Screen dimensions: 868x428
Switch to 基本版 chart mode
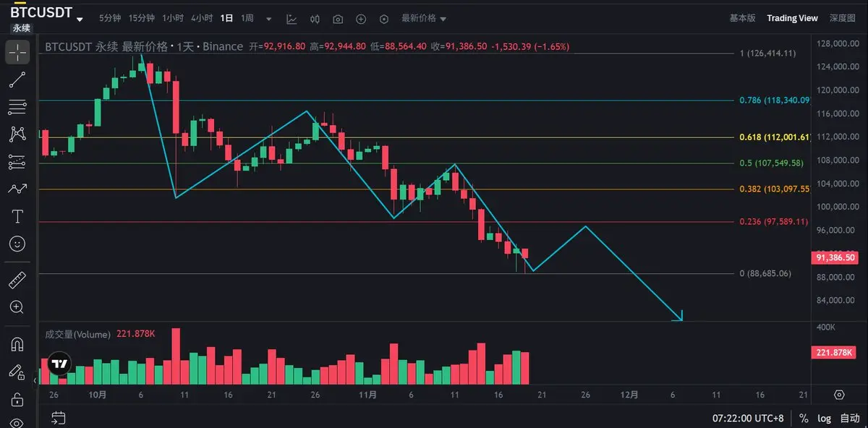(x=742, y=18)
